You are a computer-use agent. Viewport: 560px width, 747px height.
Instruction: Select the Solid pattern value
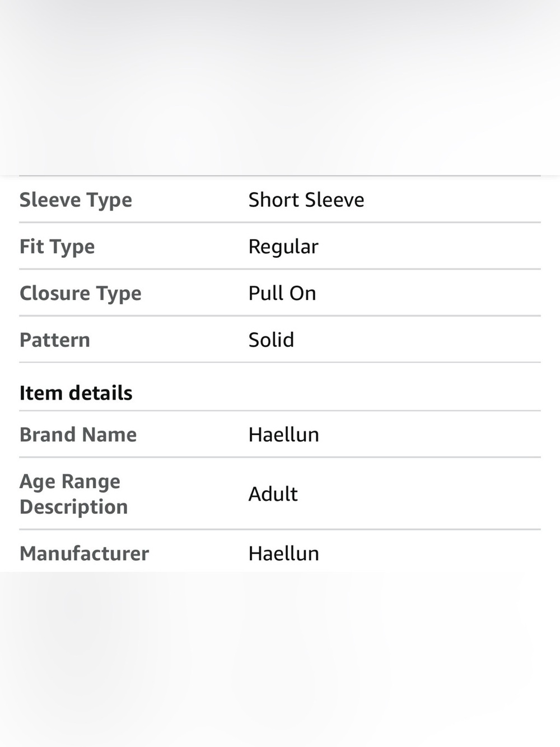point(271,340)
